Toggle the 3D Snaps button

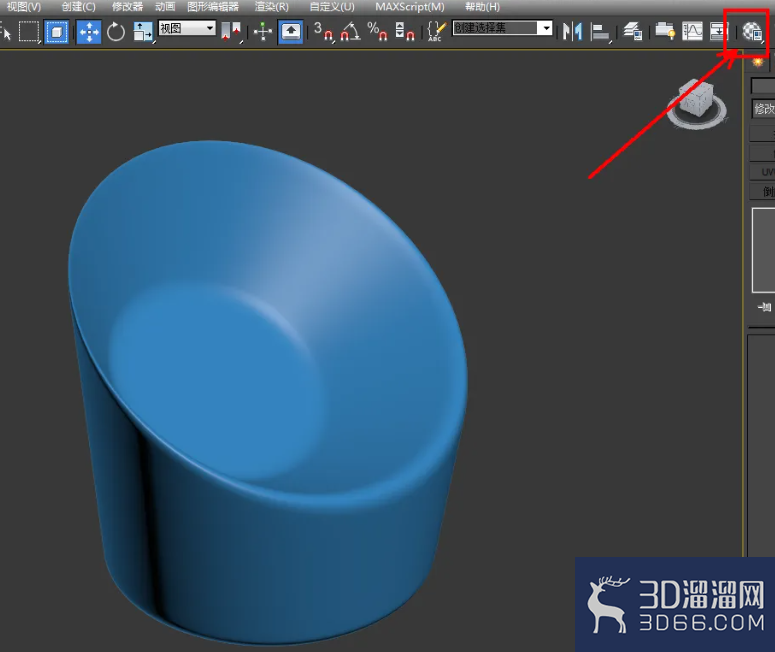pyautogui.click(x=323, y=32)
